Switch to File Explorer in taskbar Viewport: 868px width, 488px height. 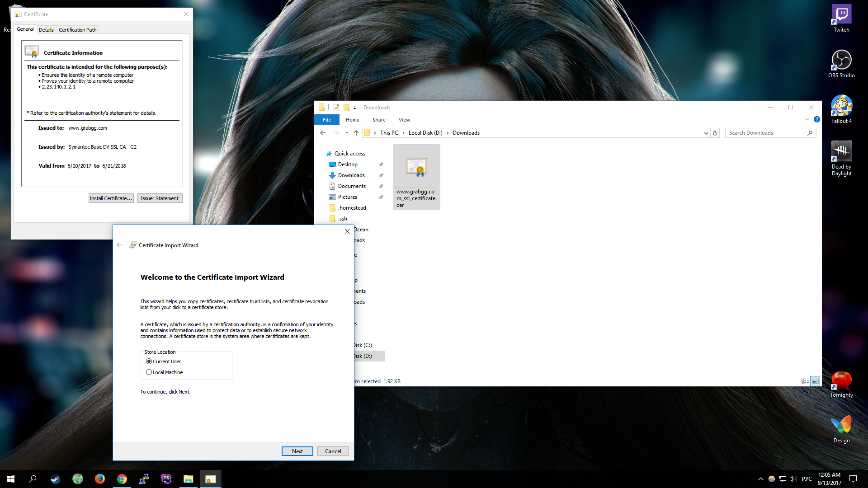pyautogui.click(x=188, y=479)
